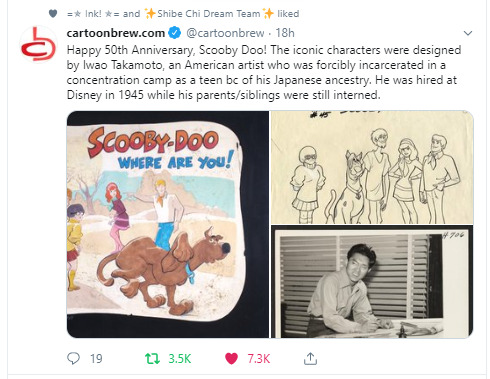Open the cartoonbrew profile avatar

(38, 44)
